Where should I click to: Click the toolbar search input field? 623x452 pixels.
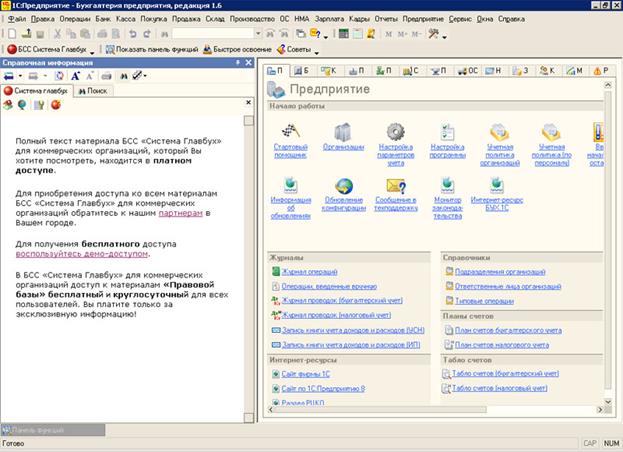(x=213, y=34)
